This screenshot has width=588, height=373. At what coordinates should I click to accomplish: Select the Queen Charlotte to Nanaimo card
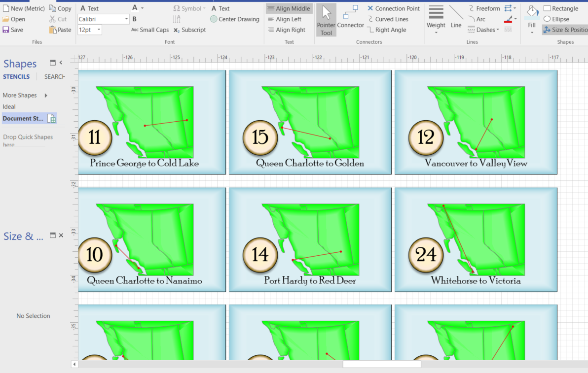click(152, 239)
